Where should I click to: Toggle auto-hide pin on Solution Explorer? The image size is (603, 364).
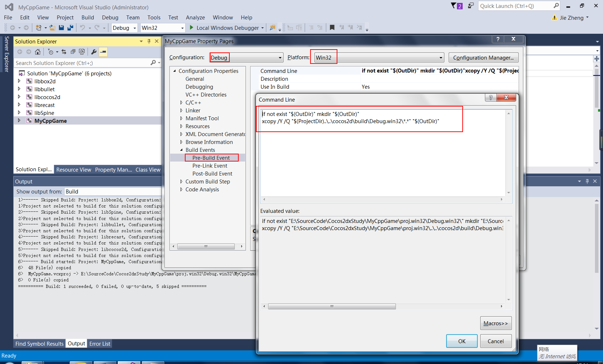pos(149,41)
